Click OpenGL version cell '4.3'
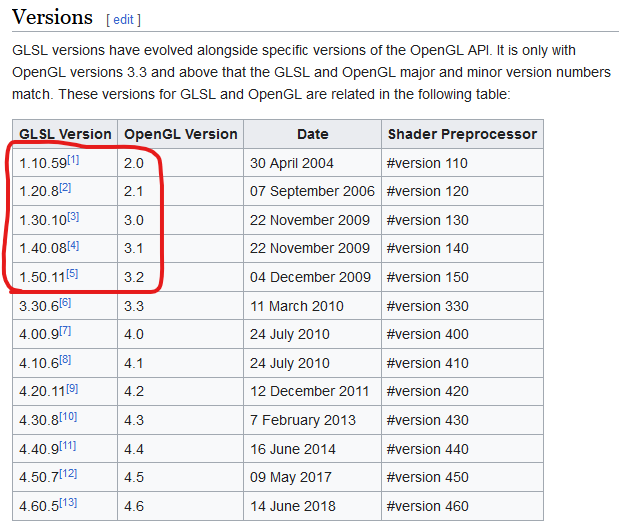 pyautogui.click(x=181, y=420)
